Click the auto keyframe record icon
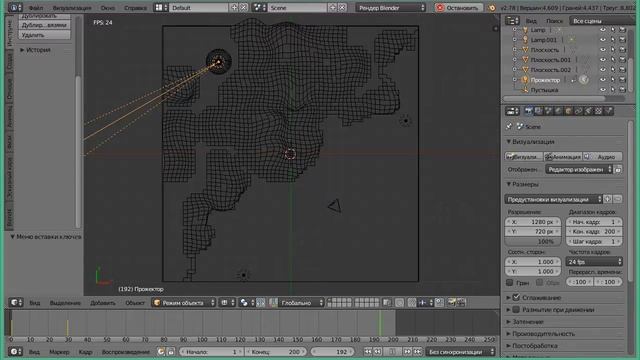 coord(161,352)
